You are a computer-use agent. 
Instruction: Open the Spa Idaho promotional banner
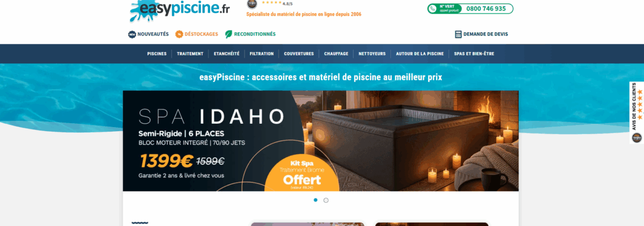[321, 141]
